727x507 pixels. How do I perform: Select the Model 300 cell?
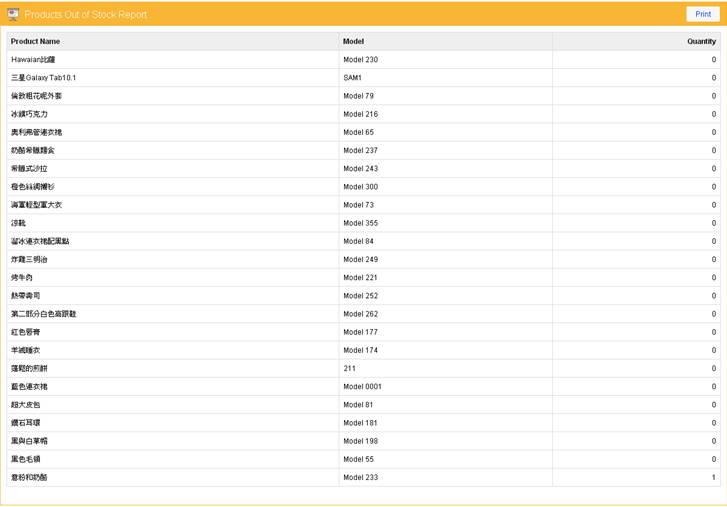point(360,187)
